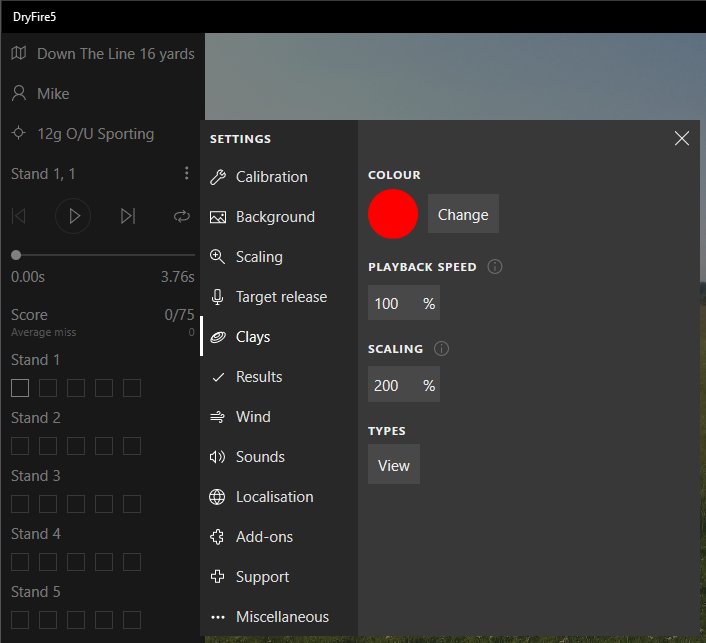Toggle the loop repeat icon
Screen dimensions: 706x643
(181, 216)
